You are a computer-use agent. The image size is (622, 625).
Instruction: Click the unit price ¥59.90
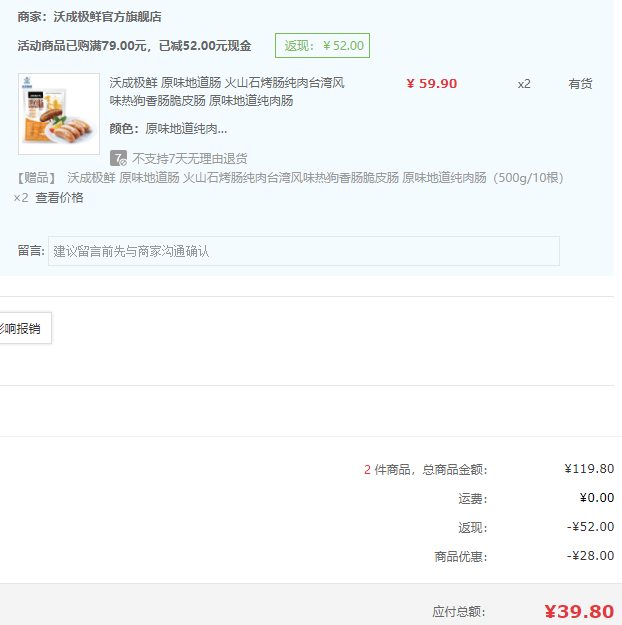[432, 84]
